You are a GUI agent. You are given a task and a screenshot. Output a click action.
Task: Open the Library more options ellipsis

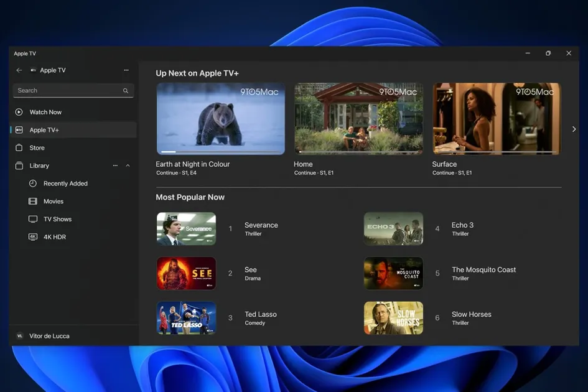(x=115, y=166)
